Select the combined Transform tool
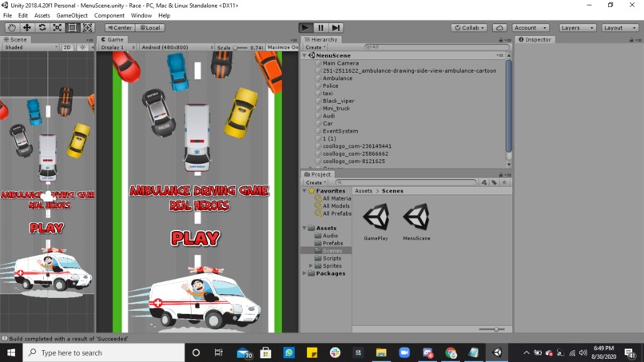The image size is (644, 362). [87, 27]
